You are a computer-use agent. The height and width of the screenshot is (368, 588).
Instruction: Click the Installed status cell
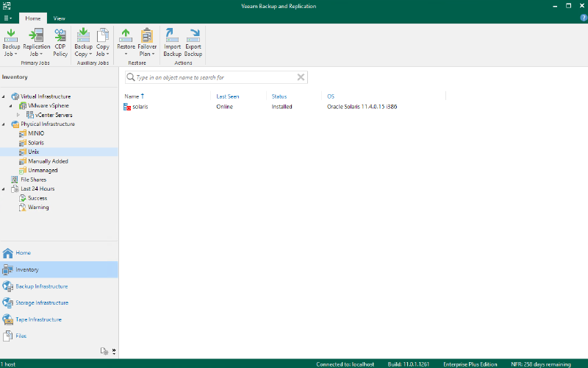coord(282,107)
